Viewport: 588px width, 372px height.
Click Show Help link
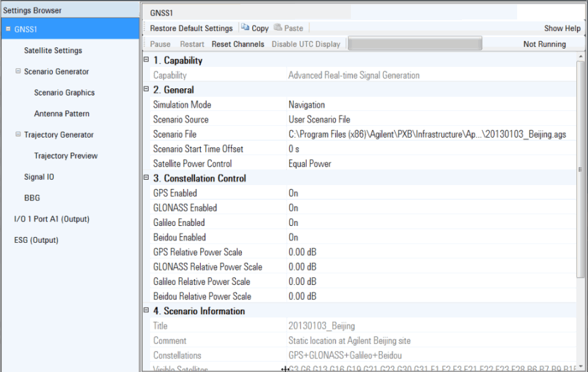point(562,29)
